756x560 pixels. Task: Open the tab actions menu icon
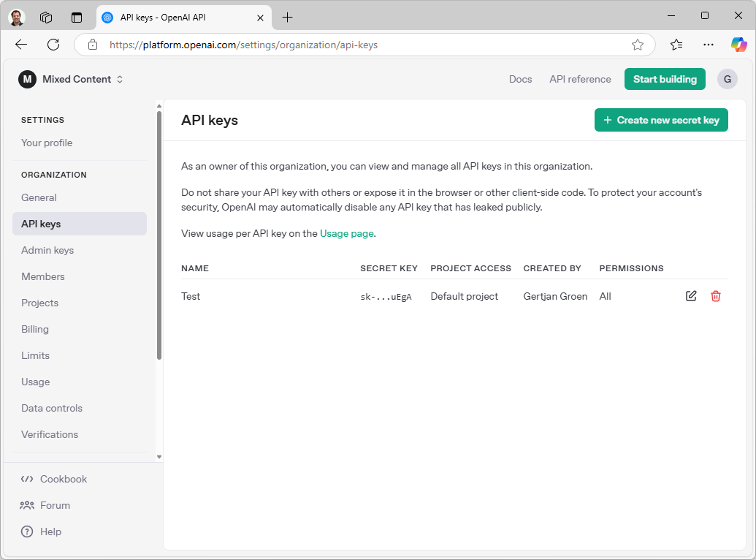point(77,18)
